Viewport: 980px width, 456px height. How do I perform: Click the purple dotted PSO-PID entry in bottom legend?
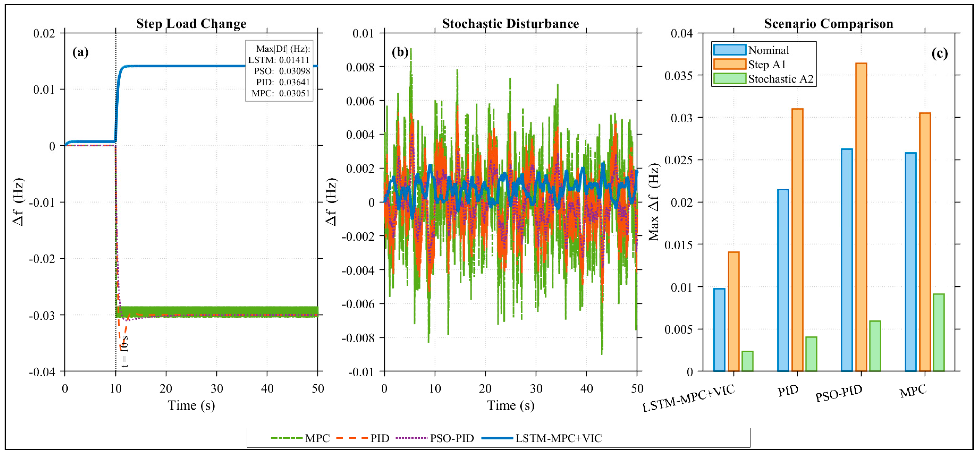tap(435, 438)
